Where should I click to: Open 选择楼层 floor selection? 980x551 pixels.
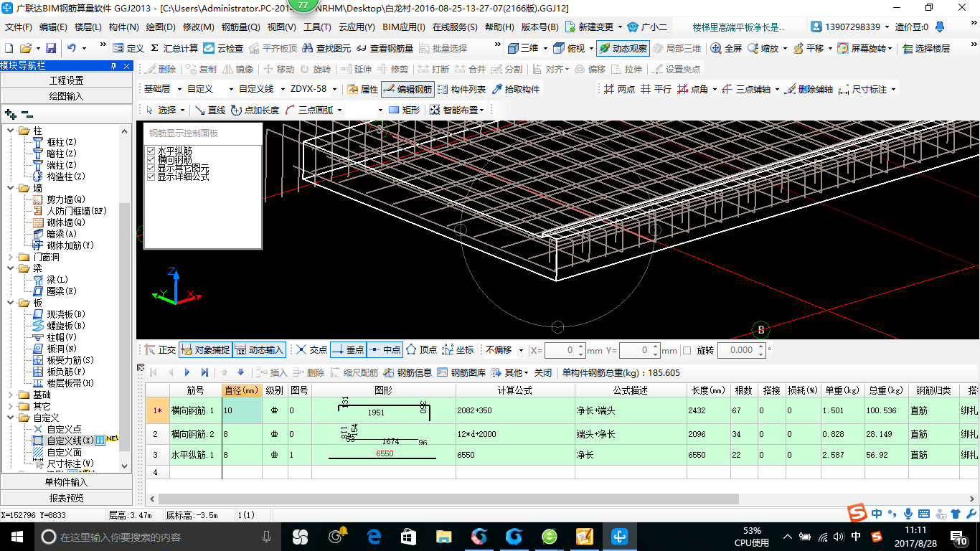click(x=926, y=48)
